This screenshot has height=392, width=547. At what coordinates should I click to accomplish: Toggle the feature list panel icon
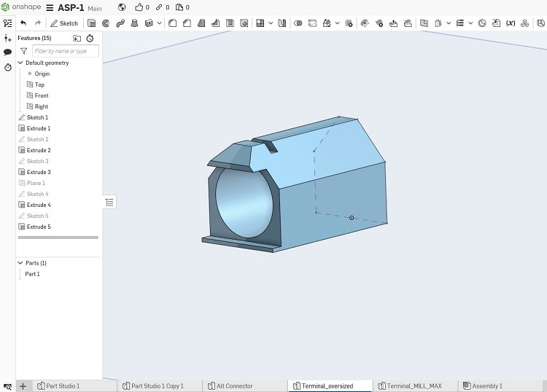(8, 23)
